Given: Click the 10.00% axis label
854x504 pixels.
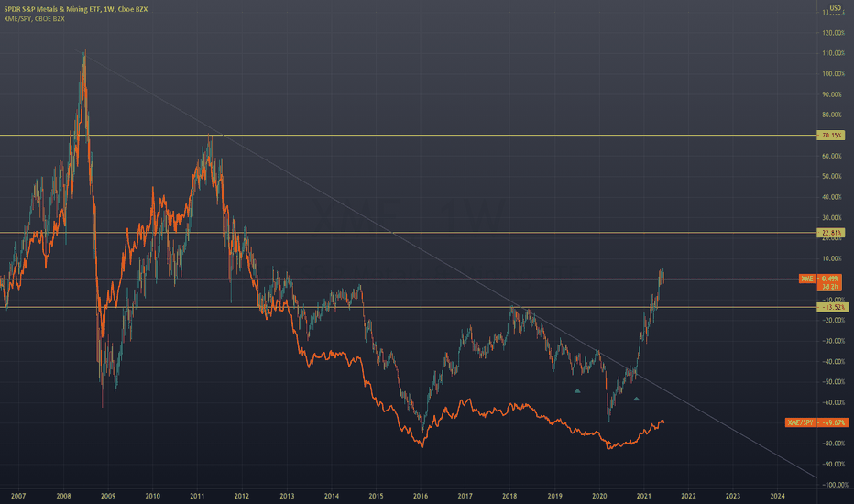Looking at the screenshot, I should pos(833,258).
